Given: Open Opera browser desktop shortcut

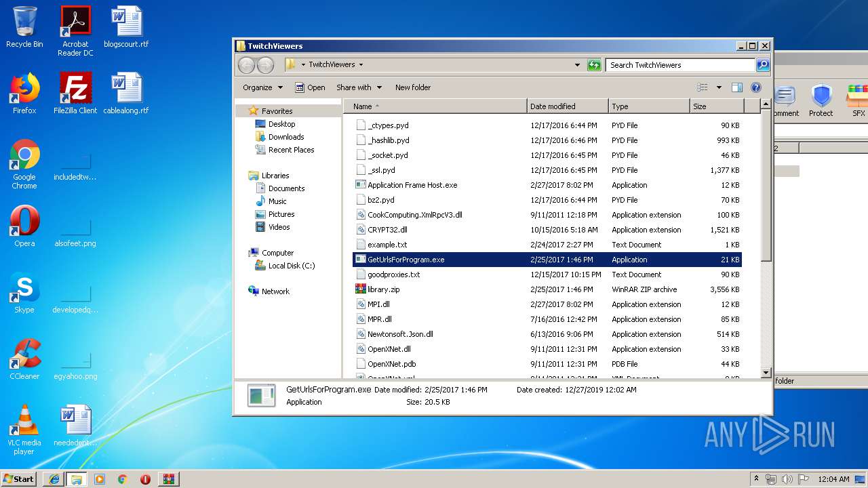Looking at the screenshot, I should coord(24,226).
